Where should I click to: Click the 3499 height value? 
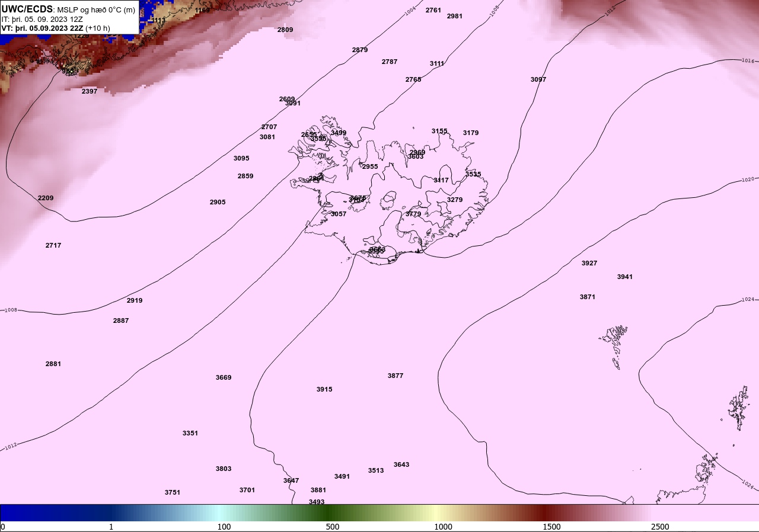point(339,133)
